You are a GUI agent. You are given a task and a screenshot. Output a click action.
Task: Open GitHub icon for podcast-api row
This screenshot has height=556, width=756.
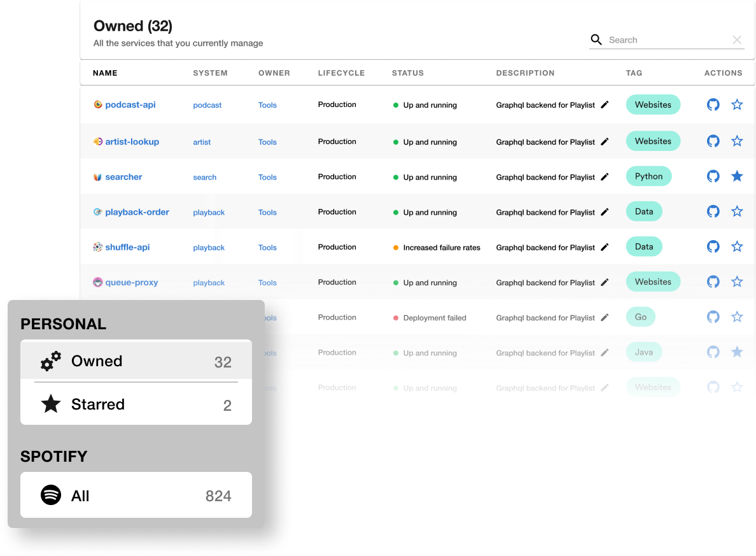point(713,104)
